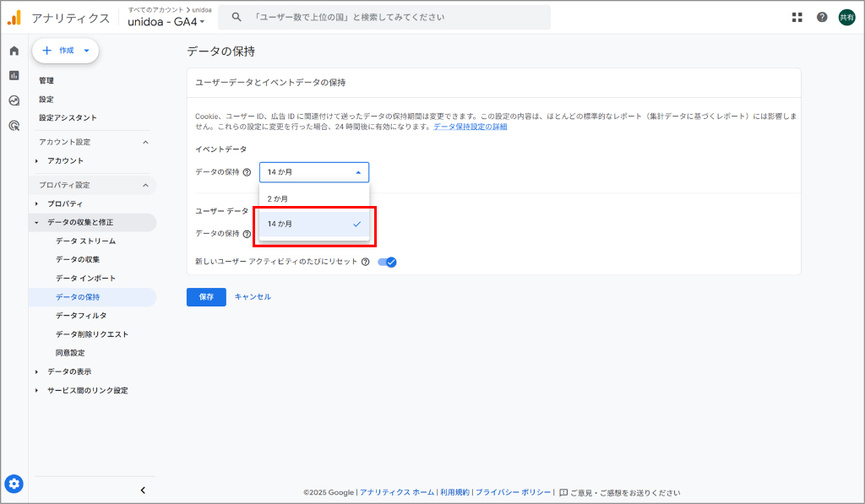The height and width of the screenshot is (504, 865).
Task: Collapse the admin side navigation panel
Action: coord(143,490)
